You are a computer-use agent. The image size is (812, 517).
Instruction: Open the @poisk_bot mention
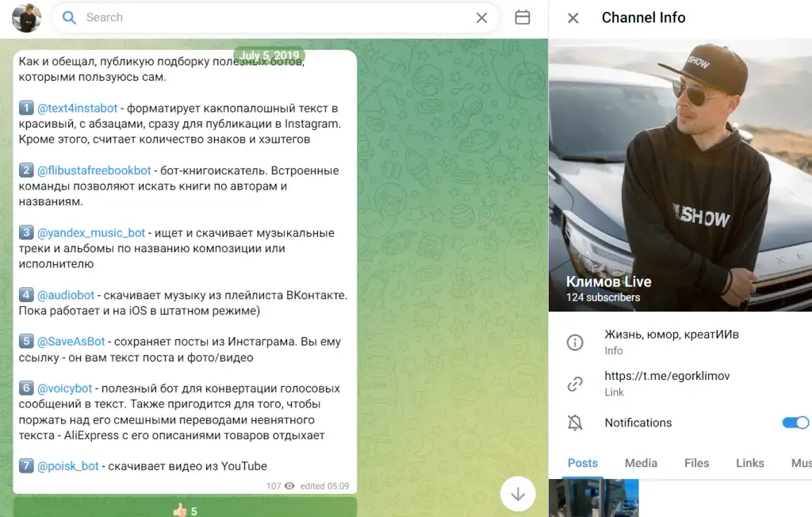68,466
